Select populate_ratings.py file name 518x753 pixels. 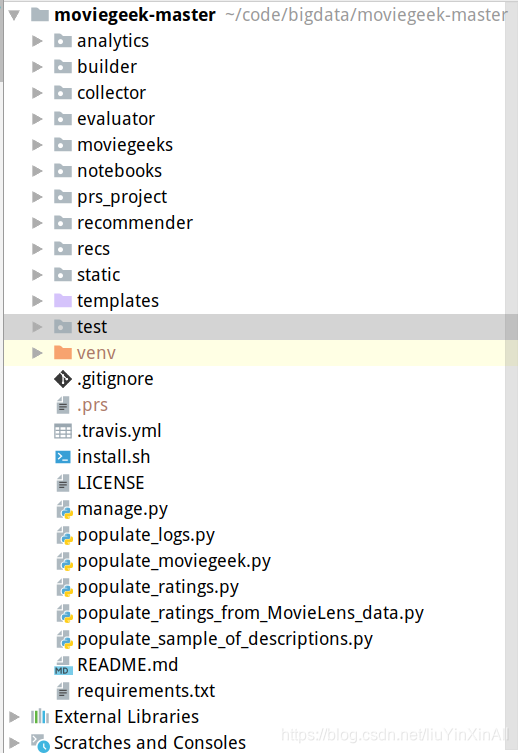click(x=158, y=587)
